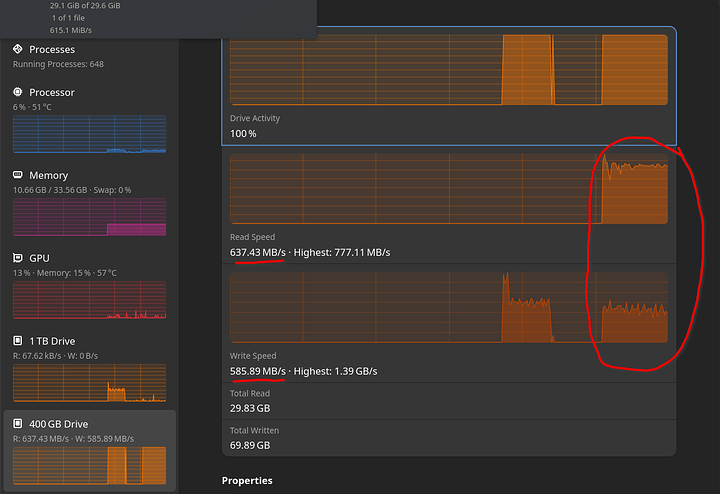Image resolution: width=720 pixels, height=494 pixels.
Task: Click the Processes icon in the sidebar
Action: click(x=18, y=49)
